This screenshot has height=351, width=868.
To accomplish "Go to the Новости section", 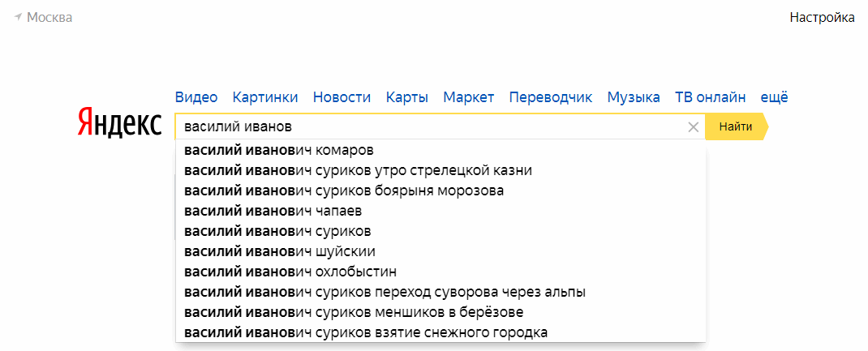I will [342, 97].
